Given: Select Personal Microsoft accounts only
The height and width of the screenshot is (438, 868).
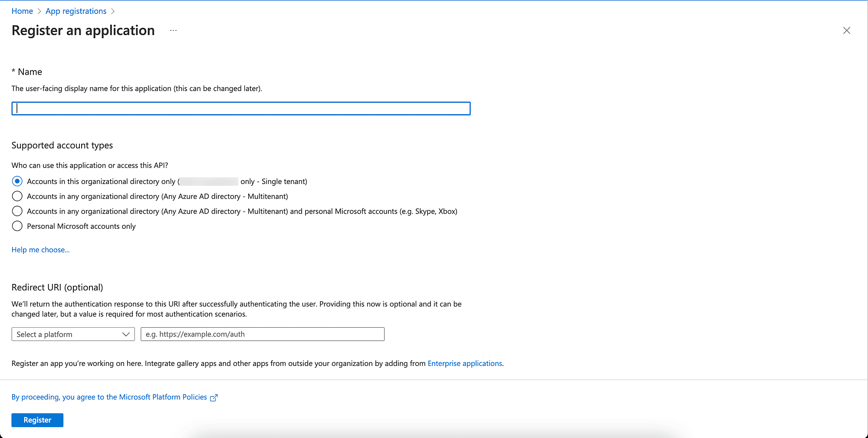Looking at the screenshot, I should (x=17, y=226).
